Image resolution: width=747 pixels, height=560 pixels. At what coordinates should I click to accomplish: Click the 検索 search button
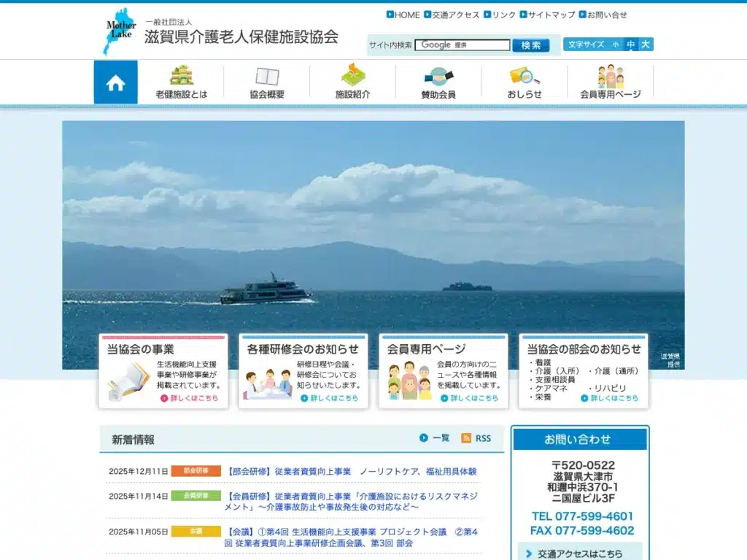(531, 45)
